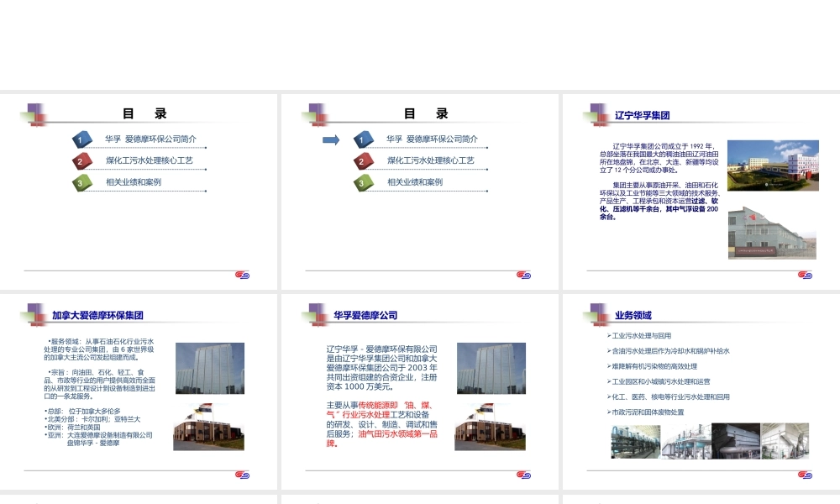Click paragraph starting '辽宁华孚 - 爱德摩环保有限公司'
This screenshot has width=840, height=504.
382,368
